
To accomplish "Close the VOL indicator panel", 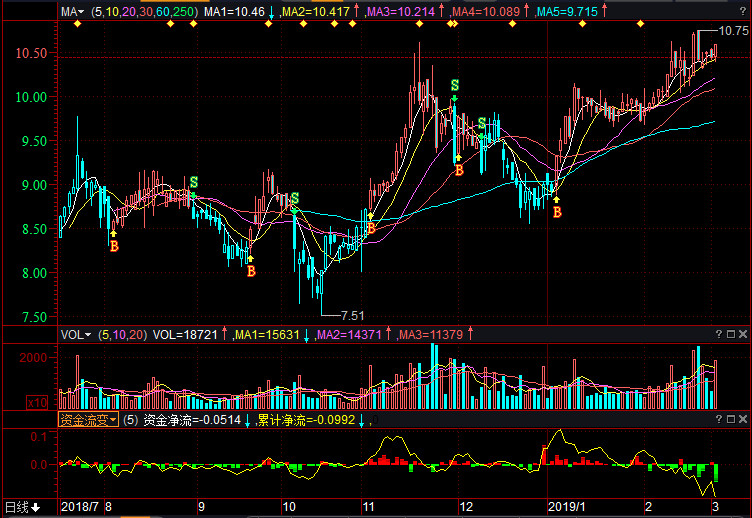I will click(743, 334).
